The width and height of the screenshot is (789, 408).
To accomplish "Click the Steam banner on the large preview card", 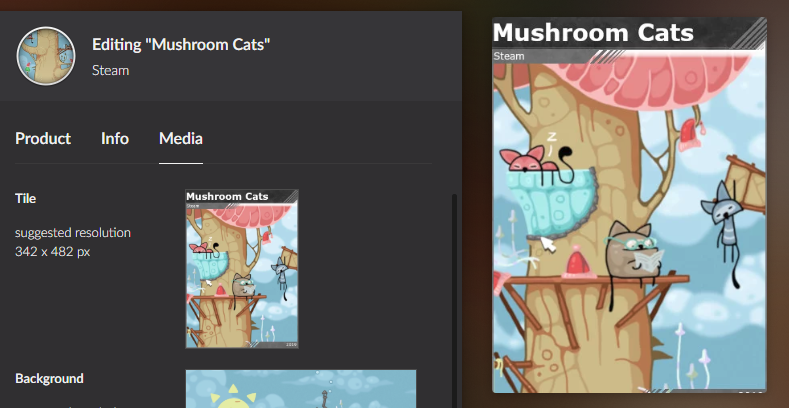I will click(509, 56).
